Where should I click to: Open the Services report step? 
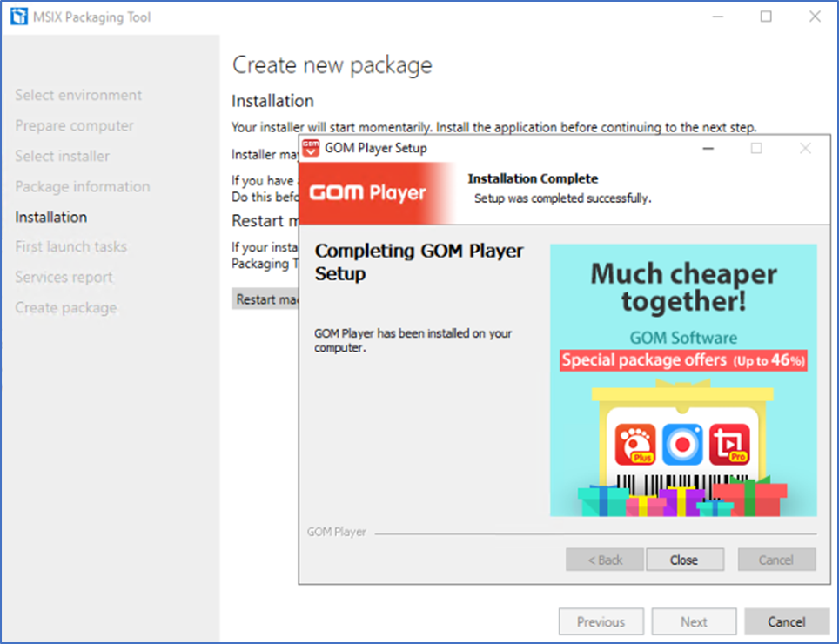[x=64, y=277]
